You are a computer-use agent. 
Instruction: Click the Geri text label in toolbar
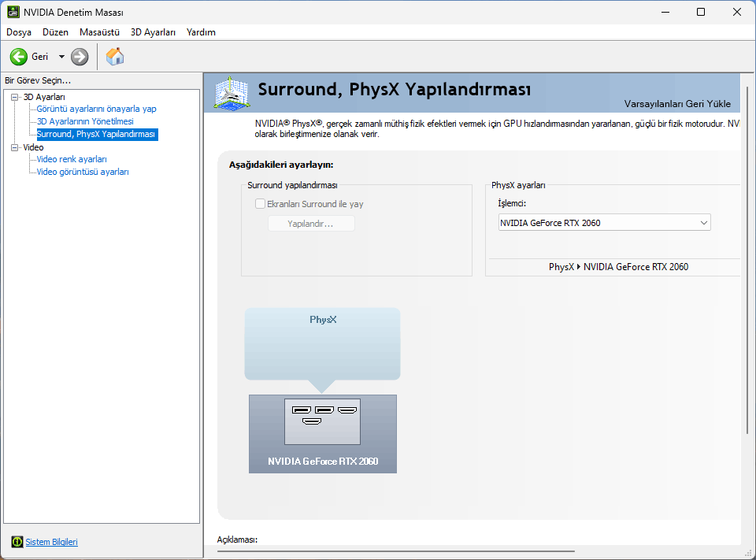pyautogui.click(x=40, y=57)
